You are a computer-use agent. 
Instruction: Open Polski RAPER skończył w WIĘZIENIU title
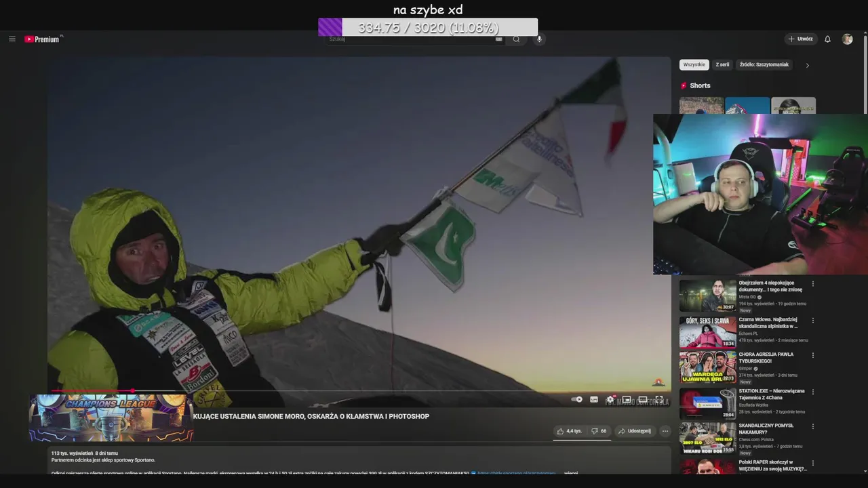tap(772, 465)
